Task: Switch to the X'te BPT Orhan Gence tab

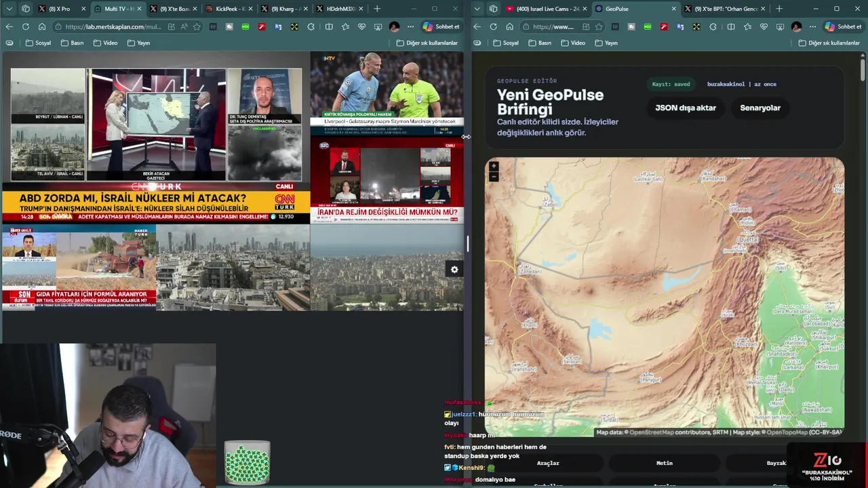Action: 725,9
